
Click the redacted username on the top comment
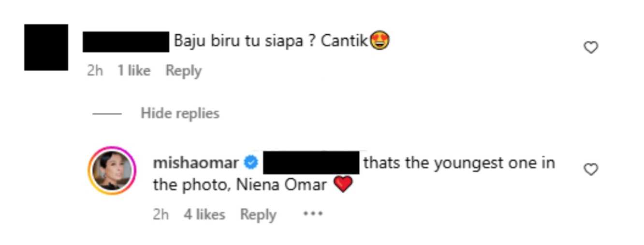coord(126,42)
